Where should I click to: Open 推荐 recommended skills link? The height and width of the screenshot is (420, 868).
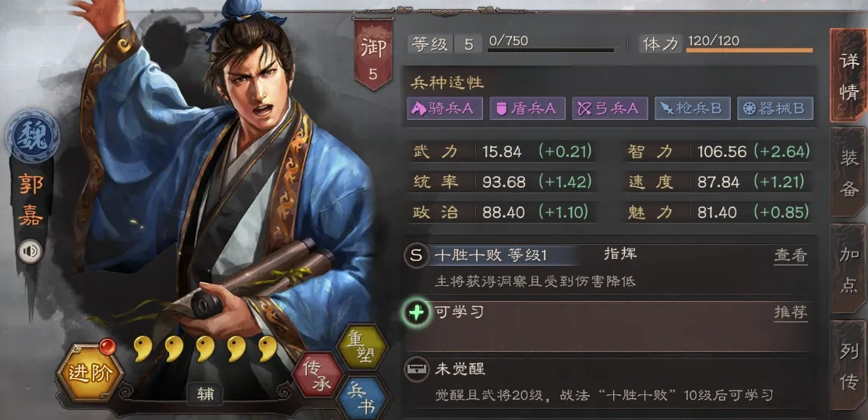click(x=791, y=312)
